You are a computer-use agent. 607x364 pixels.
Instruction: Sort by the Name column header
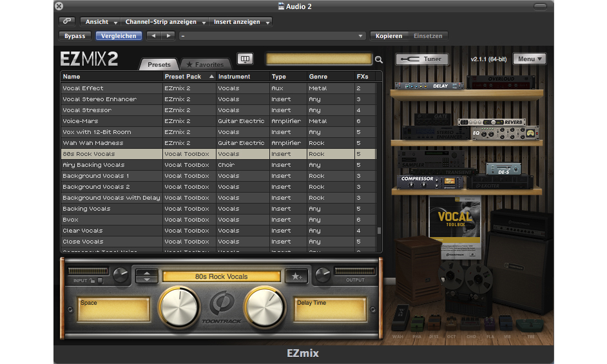112,76
